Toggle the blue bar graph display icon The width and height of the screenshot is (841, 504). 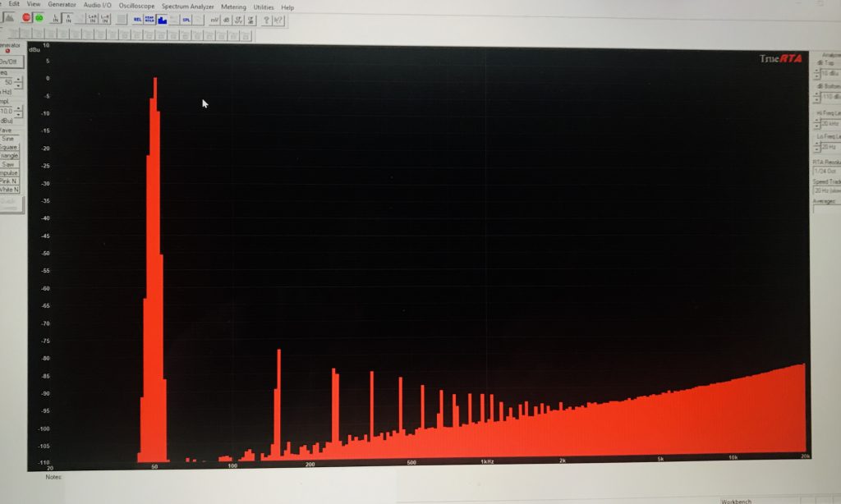[x=162, y=20]
